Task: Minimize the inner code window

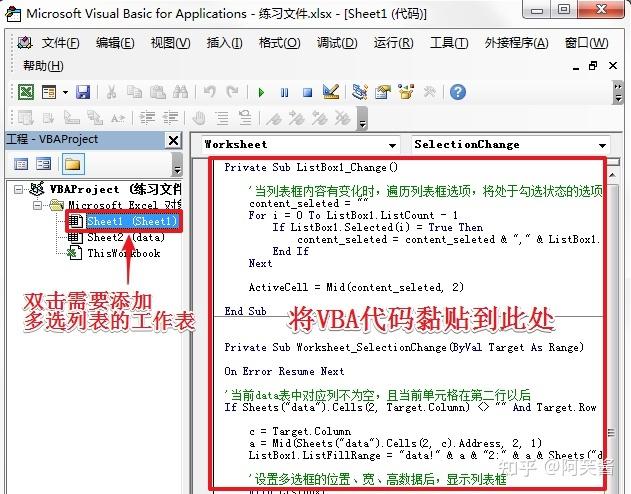Action: (576, 67)
